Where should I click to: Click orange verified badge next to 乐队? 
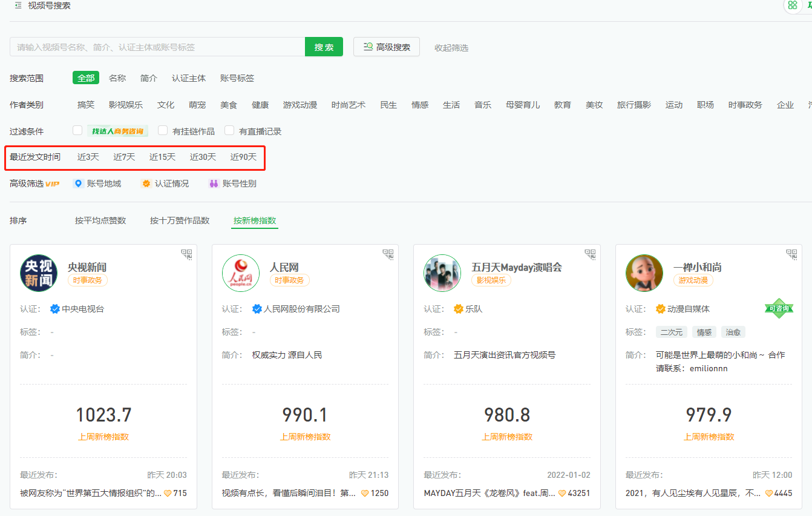[459, 309]
